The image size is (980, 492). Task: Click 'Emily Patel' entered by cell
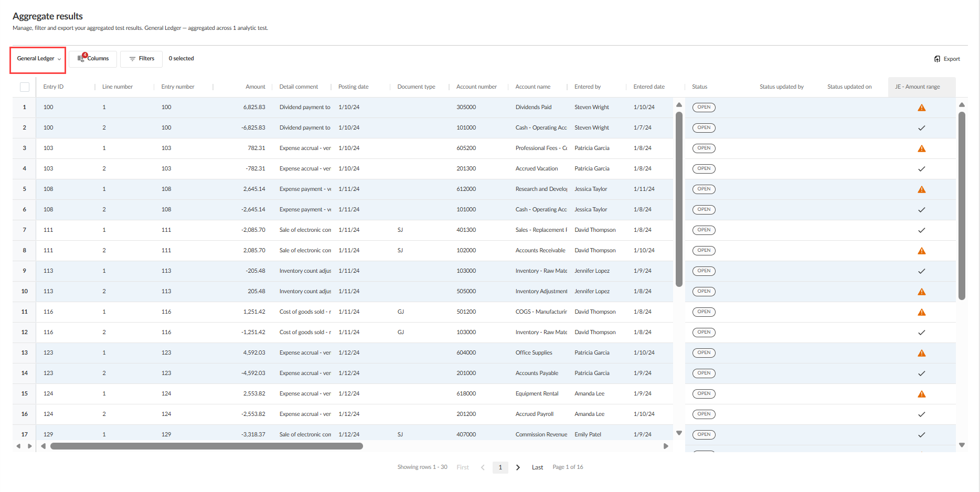(588, 435)
